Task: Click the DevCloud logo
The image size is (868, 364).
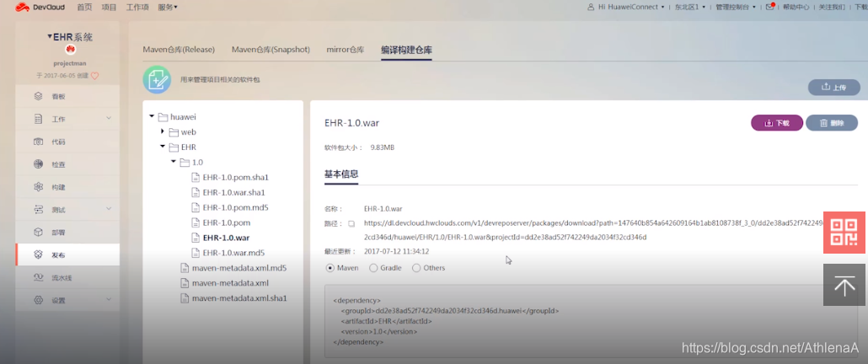Action: click(x=40, y=8)
